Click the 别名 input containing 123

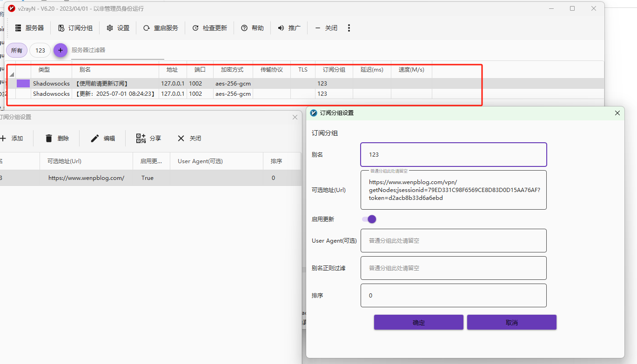454,154
